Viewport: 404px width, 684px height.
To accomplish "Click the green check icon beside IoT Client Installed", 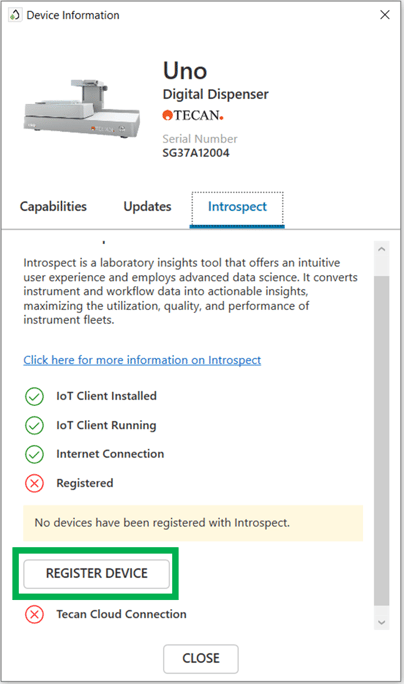I will coord(34,397).
